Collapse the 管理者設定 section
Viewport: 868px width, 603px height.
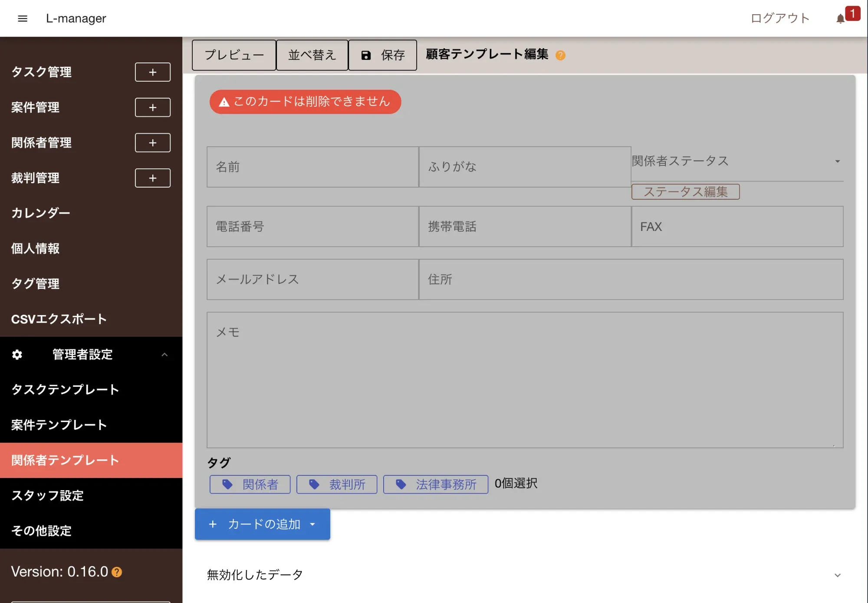point(165,355)
